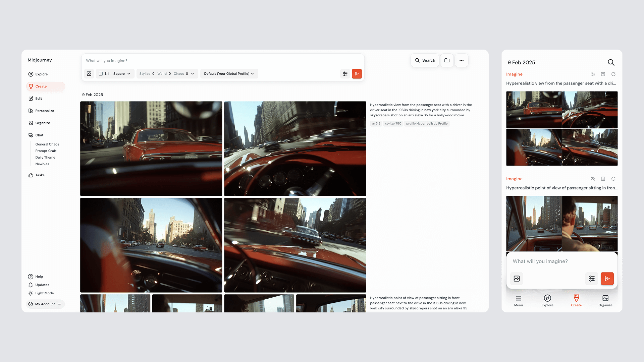Click the rerun refresh icon on the first Imagine job
This screenshot has width=644, height=362.
click(613, 74)
